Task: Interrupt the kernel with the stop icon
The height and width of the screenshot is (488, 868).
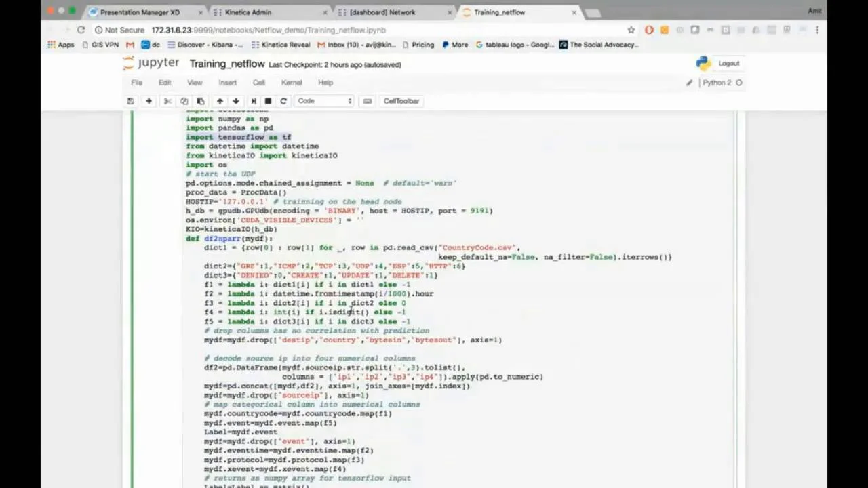Action: point(268,101)
